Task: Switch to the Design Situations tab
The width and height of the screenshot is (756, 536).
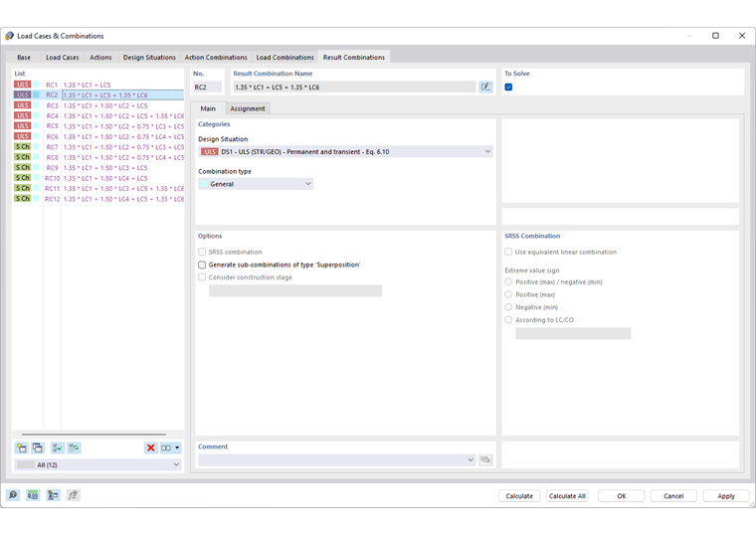Action: pos(149,57)
